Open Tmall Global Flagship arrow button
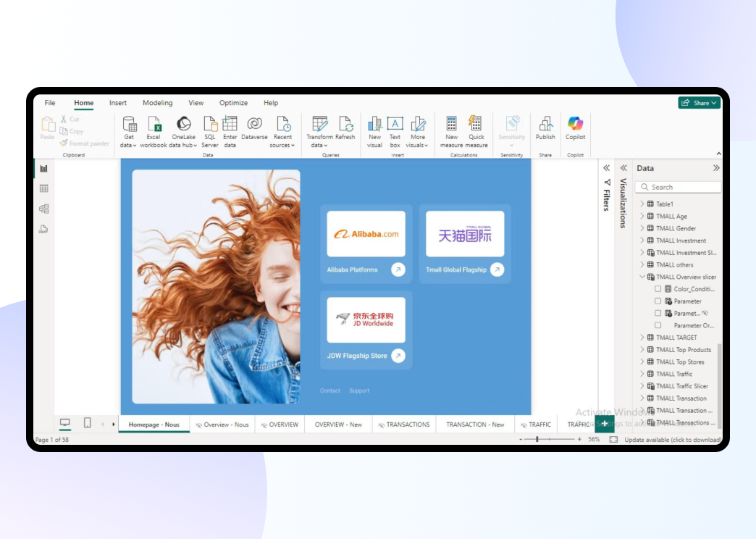 click(x=497, y=269)
